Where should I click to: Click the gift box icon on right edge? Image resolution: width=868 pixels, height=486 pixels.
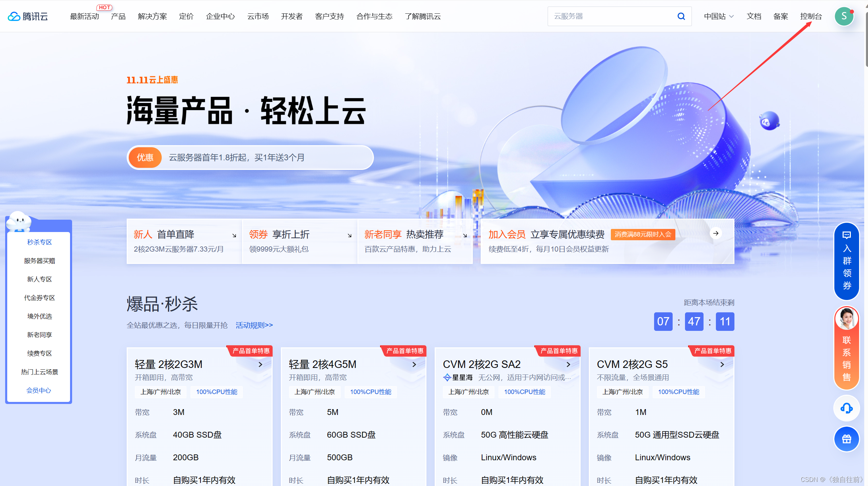click(x=846, y=439)
